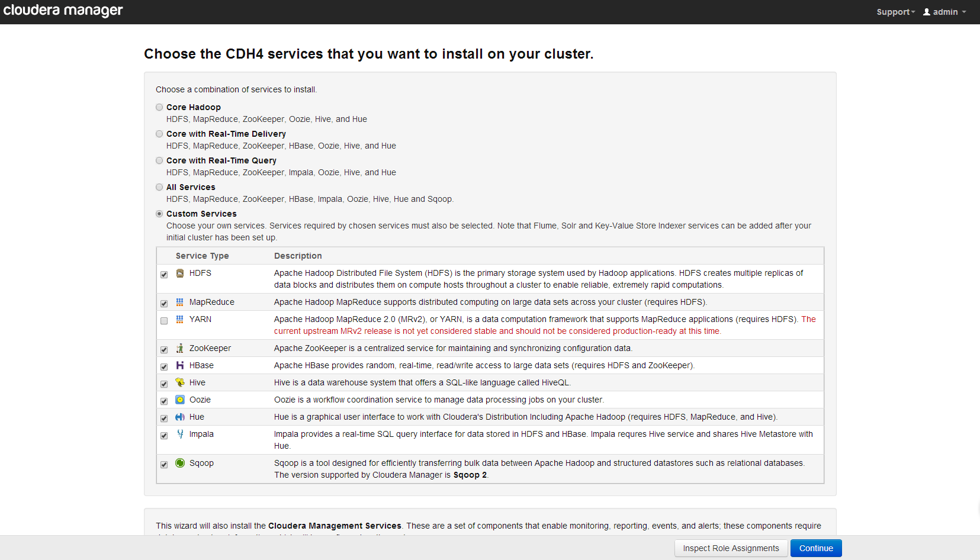Choose the Custom Services radio option
The width and height of the screenshot is (980, 560).
159,214
